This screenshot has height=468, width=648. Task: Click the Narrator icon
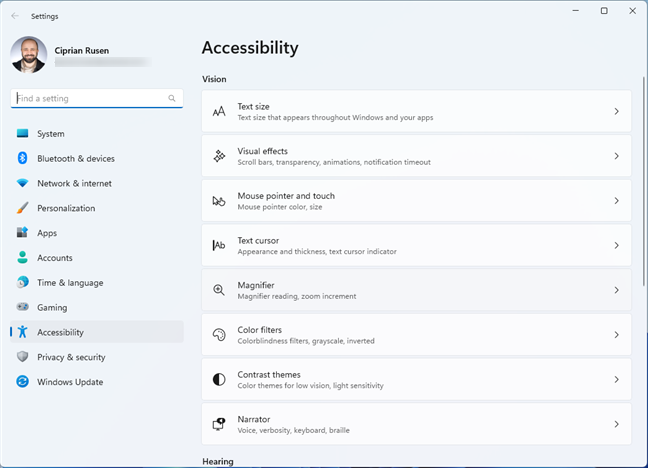[219, 424]
